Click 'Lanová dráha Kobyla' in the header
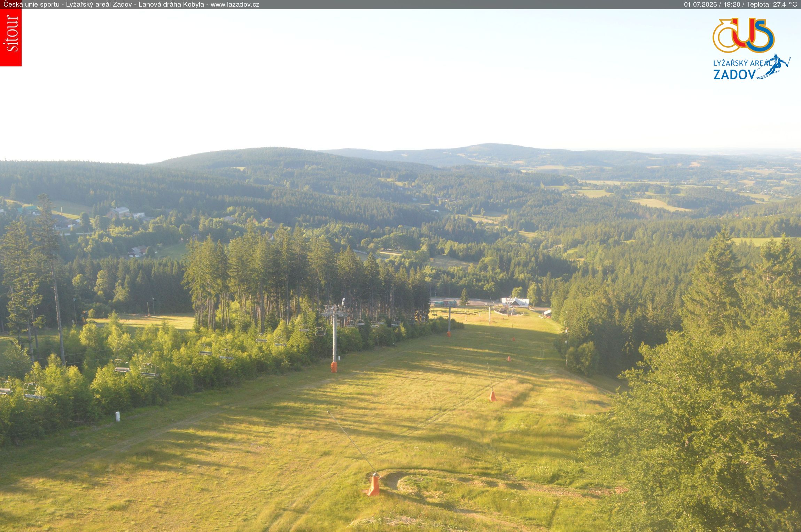The image size is (801, 532). pos(171,4)
